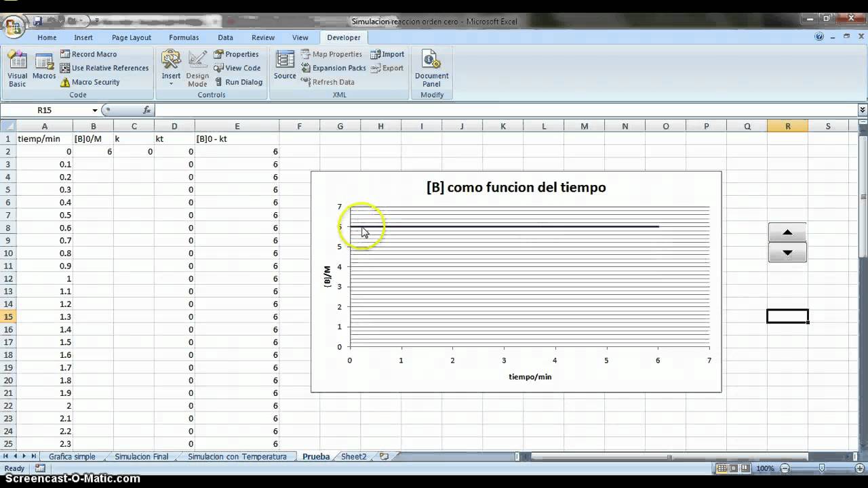Click the formula bar input
Image resolution: width=868 pixels, height=488 pixels.
[x=506, y=110]
